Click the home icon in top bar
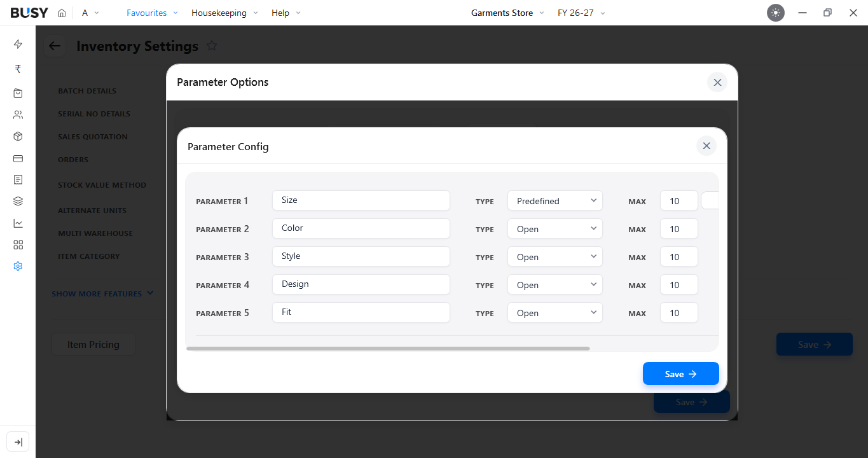 (x=62, y=13)
